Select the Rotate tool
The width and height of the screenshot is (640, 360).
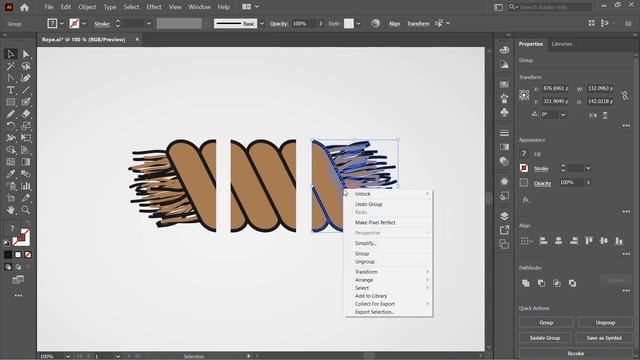tap(11, 126)
